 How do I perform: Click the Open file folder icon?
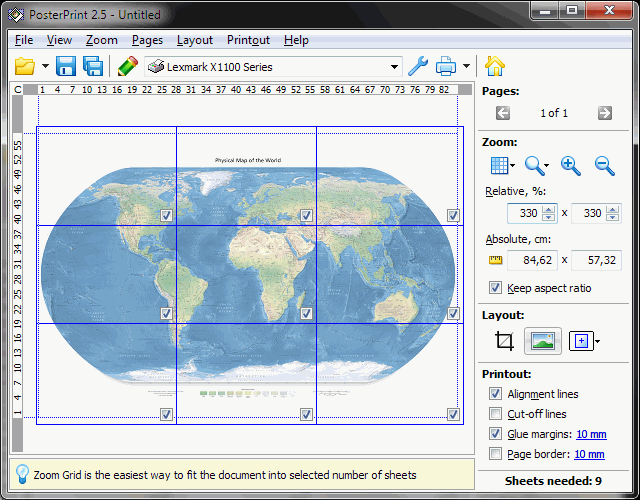click(x=24, y=67)
